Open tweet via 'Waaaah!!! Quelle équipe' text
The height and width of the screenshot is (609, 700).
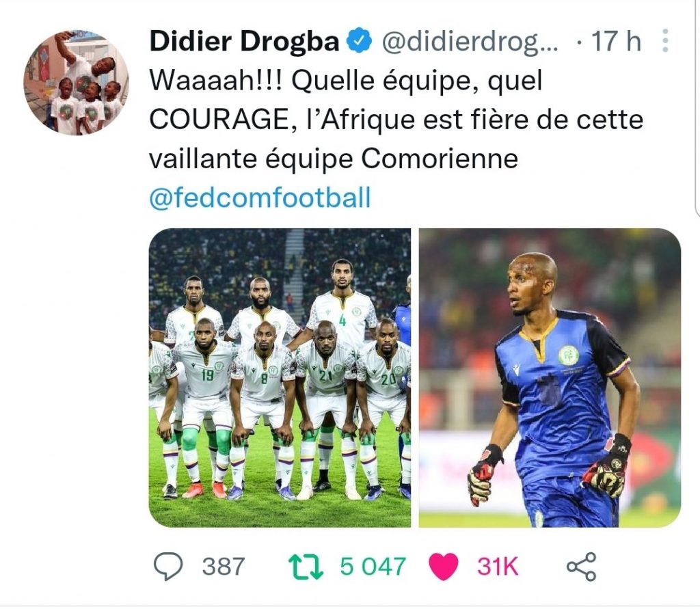coord(346,81)
